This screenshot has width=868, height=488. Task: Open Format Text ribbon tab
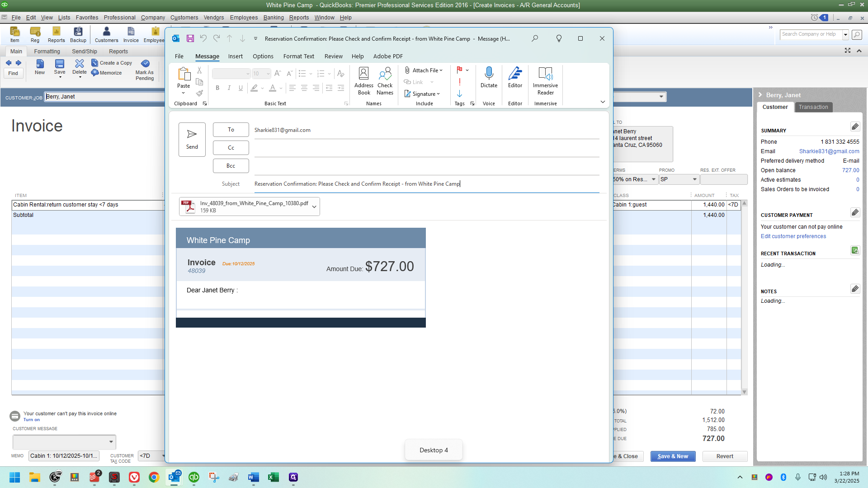(298, 56)
